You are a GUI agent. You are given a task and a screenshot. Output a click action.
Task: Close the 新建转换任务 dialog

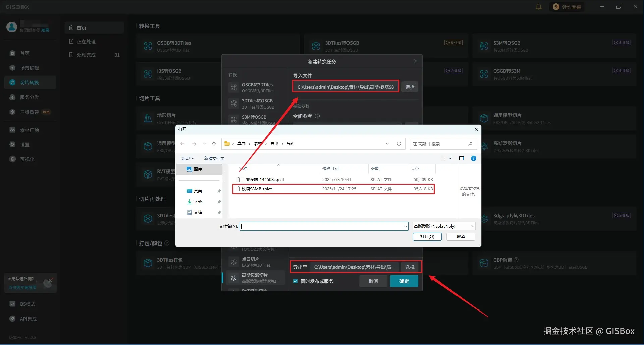point(416,61)
